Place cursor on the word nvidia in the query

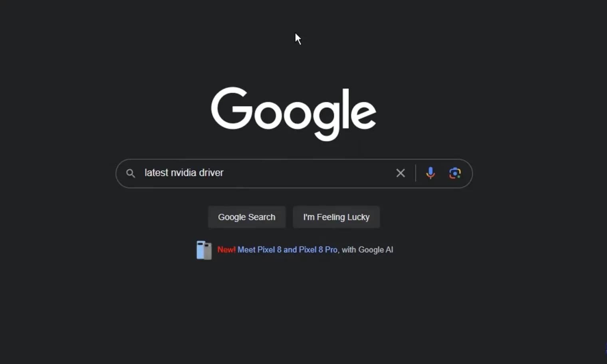[x=183, y=173]
